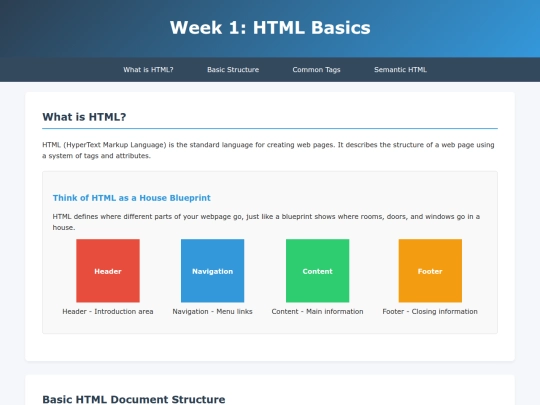Open Semantic HTML navigation item

click(400, 70)
